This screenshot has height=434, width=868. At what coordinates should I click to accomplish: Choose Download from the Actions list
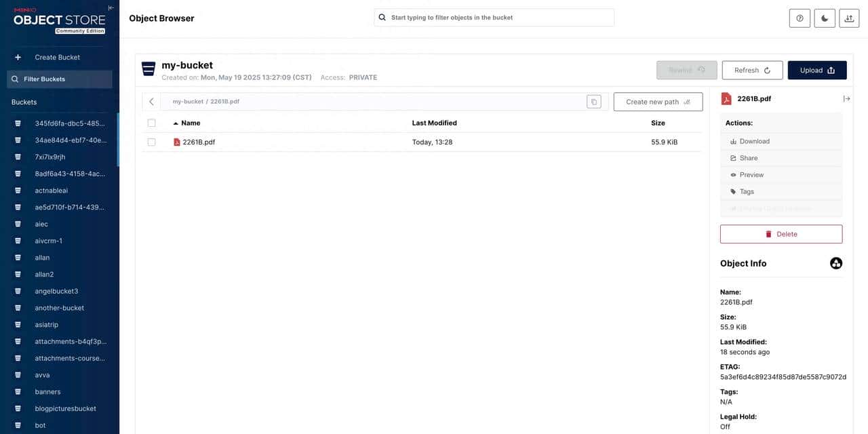pyautogui.click(x=754, y=141)
